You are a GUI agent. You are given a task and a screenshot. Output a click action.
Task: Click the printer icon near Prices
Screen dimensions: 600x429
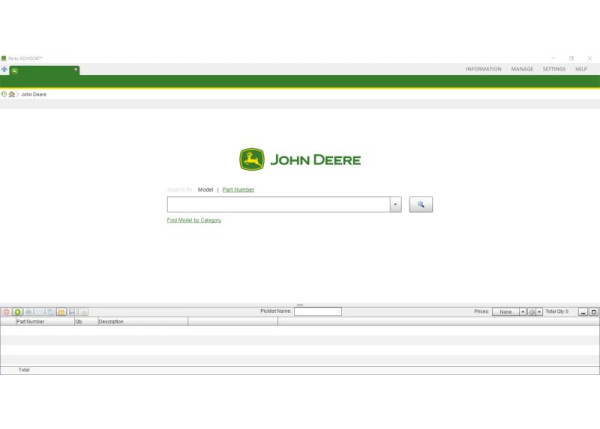coord(532,312)
